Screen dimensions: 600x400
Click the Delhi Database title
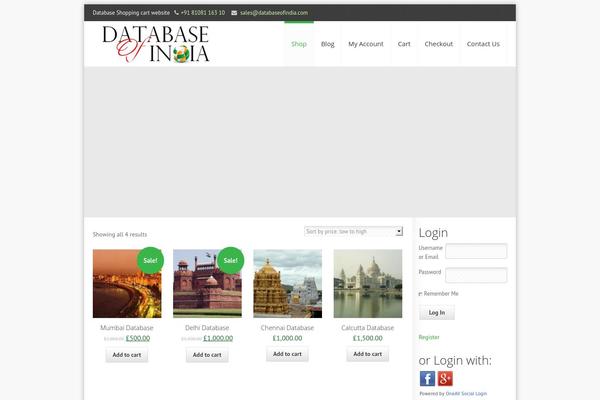[207, 328]
